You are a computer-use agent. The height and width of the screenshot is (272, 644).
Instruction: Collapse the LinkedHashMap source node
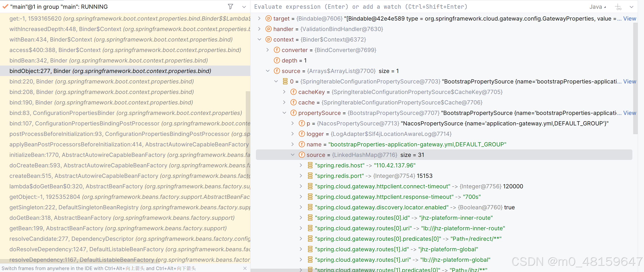[292, 155]
